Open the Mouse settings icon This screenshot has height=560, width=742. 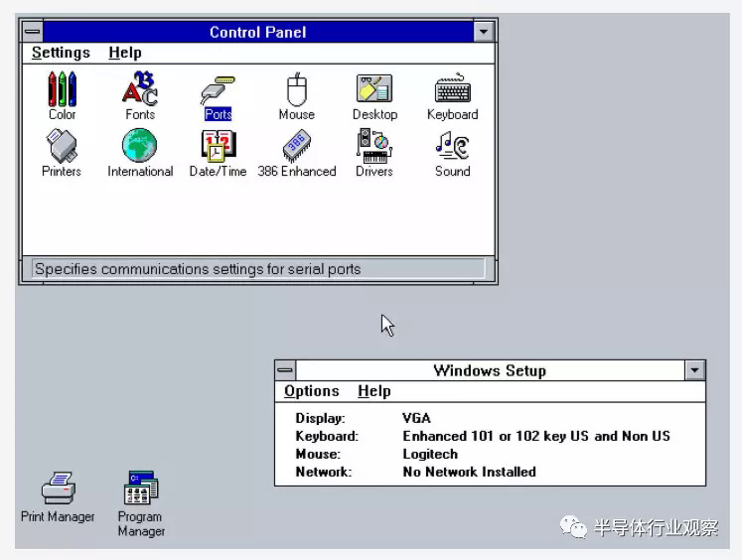[296, 90]
